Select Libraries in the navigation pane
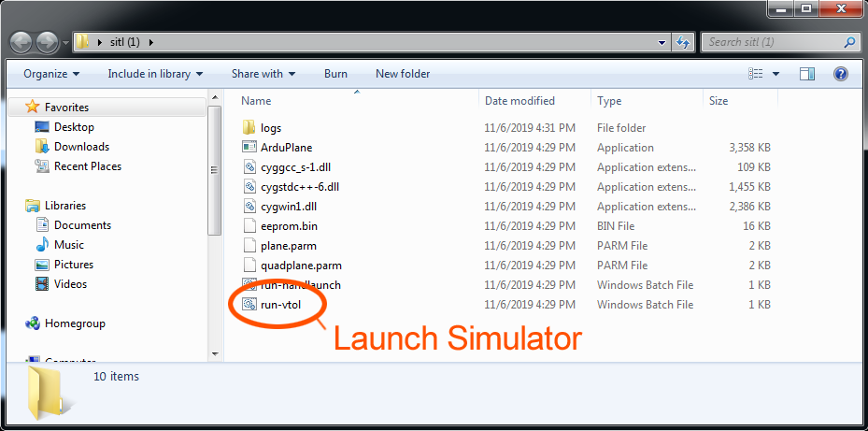This screenshot has height=431, width=868. [x=65, y=206]
